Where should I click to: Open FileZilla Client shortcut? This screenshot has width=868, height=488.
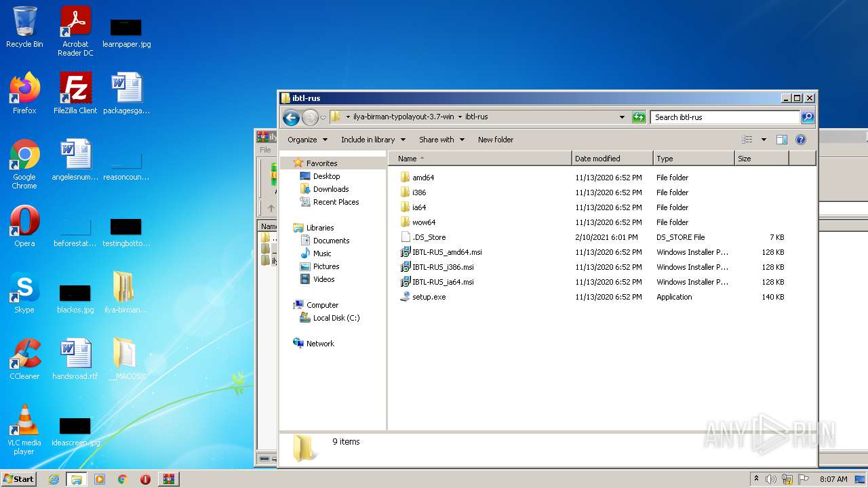pyautogui.click(x=75, y=94)
